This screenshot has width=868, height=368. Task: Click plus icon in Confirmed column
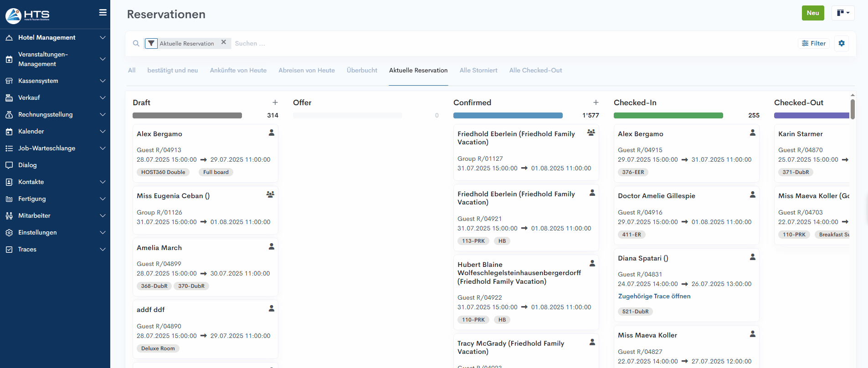click(x=596, y=102)
